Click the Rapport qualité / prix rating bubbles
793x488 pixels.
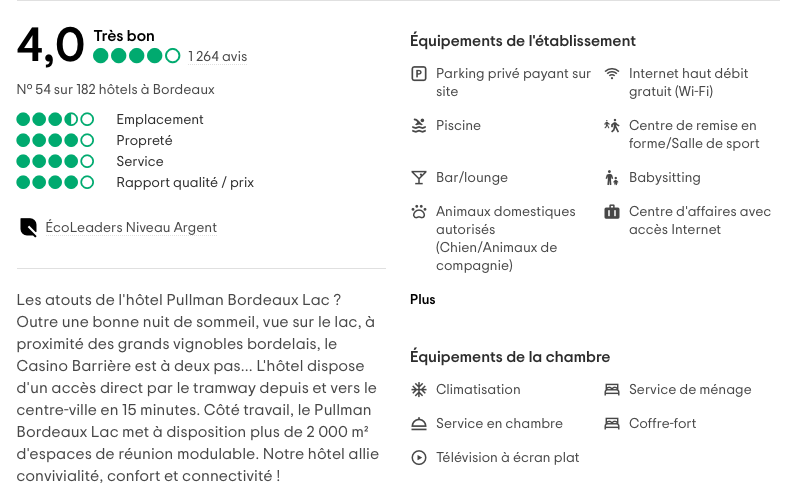(x=55, y=183)
